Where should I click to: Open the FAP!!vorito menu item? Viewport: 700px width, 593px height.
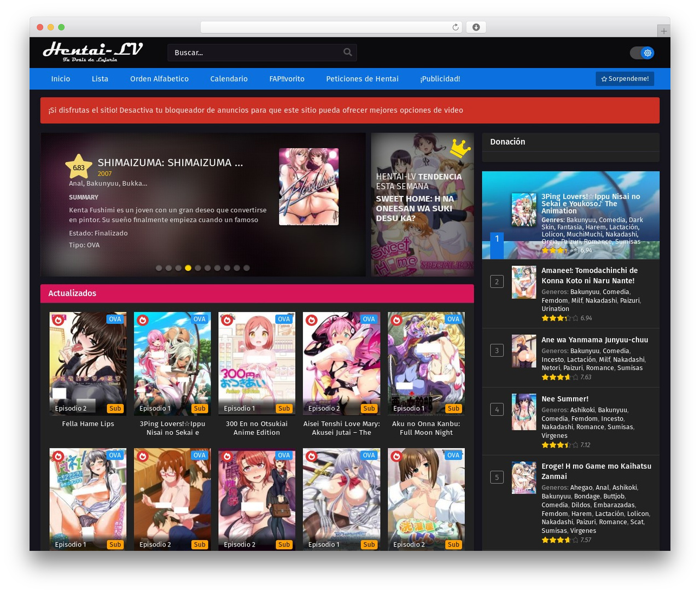pyautogui.click(x=287, y=79)
